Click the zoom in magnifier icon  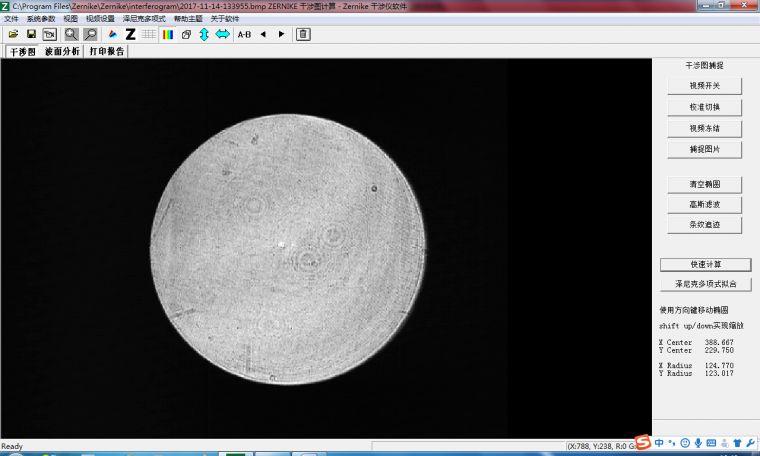click(71, 34)
